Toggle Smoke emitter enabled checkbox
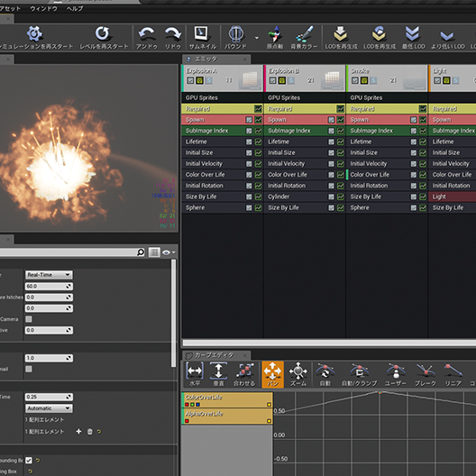 click(355, 80)
